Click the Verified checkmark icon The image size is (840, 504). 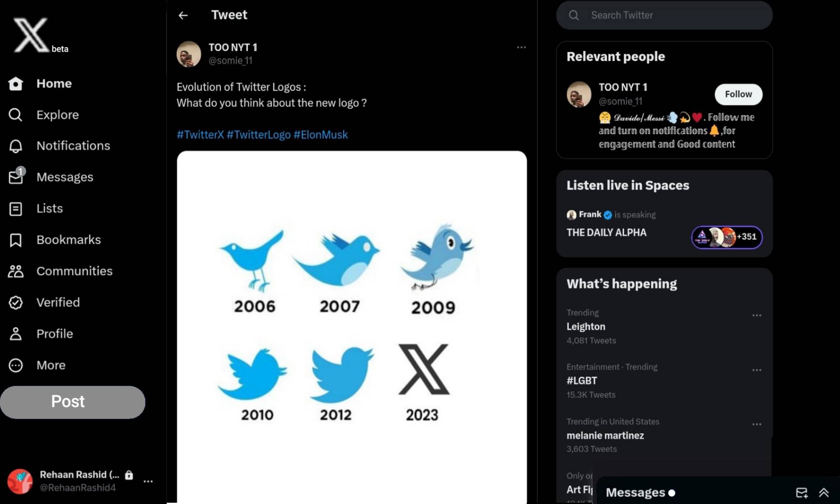click(x=15, y=302)
